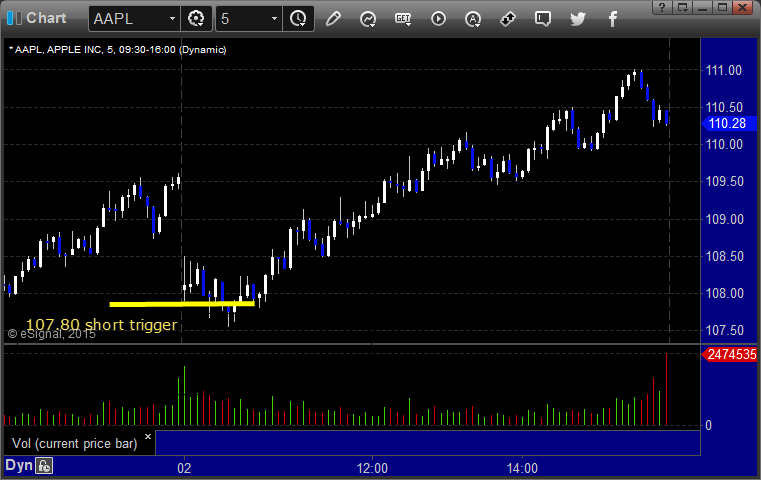Click the 108.00 price axis label
This screenshot has height=480, width=761.
pos(724,293)
